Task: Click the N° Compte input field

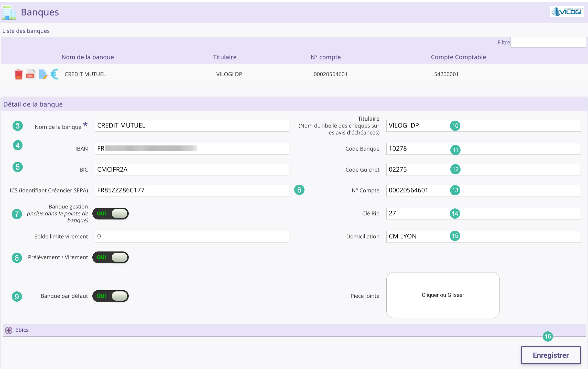Action: pyautogui.click(x=483, y=191)
